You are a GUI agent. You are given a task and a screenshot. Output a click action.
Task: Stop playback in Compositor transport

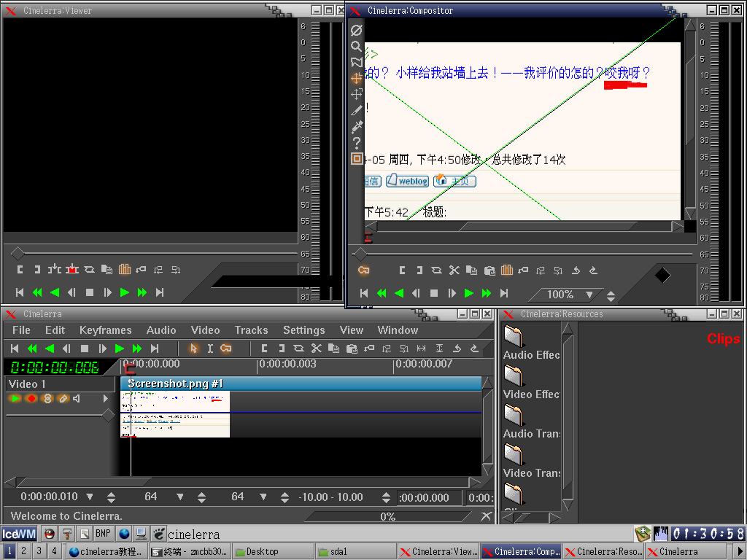pos(433,293)
